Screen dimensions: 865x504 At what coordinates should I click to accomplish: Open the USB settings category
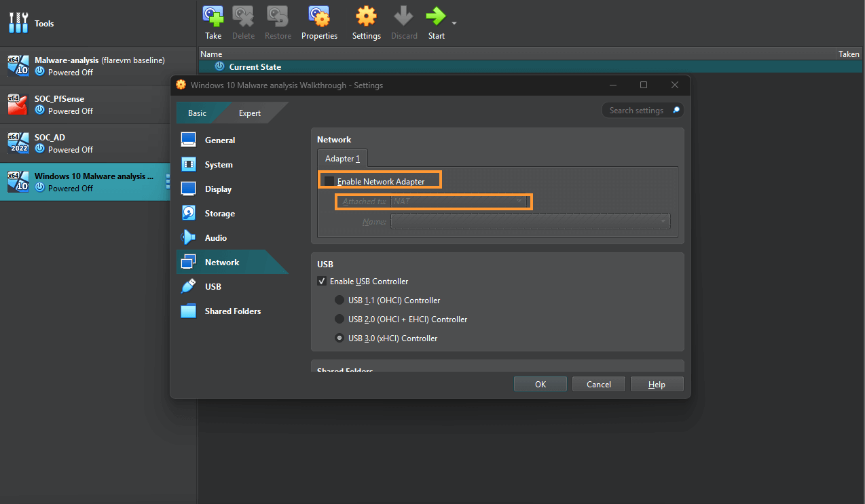(232, 286)
